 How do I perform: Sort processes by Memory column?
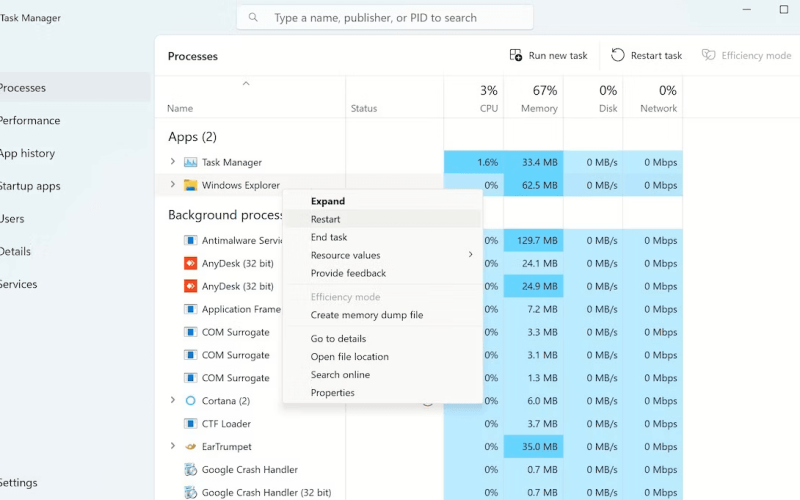pyautogui.click(x=534, y=97)
